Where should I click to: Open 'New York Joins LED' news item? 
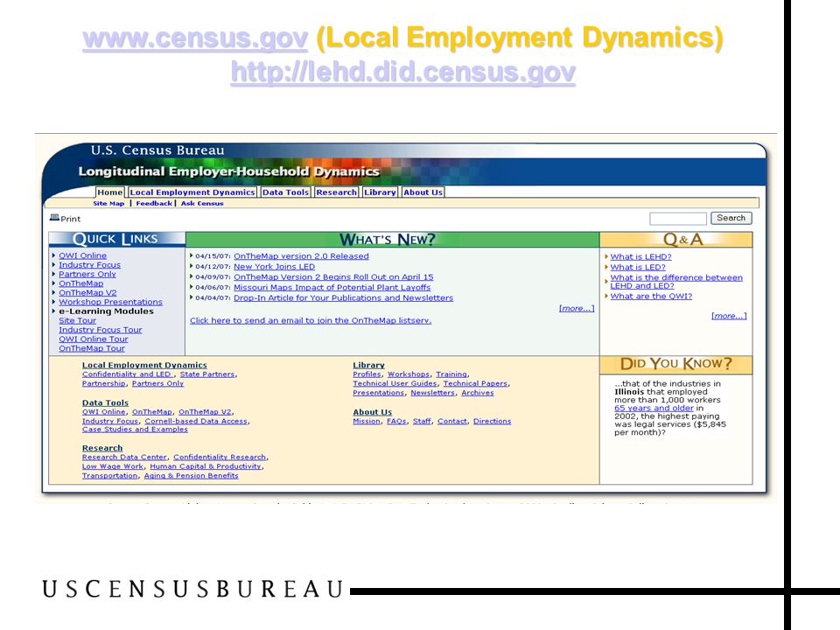click(x=274, y=266)
